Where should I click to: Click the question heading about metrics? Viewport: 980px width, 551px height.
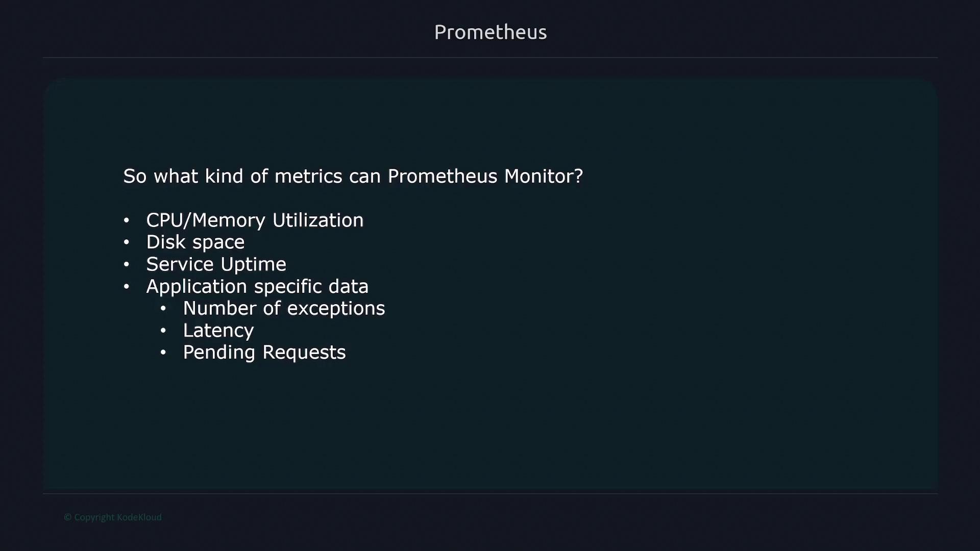click(353, 176)
